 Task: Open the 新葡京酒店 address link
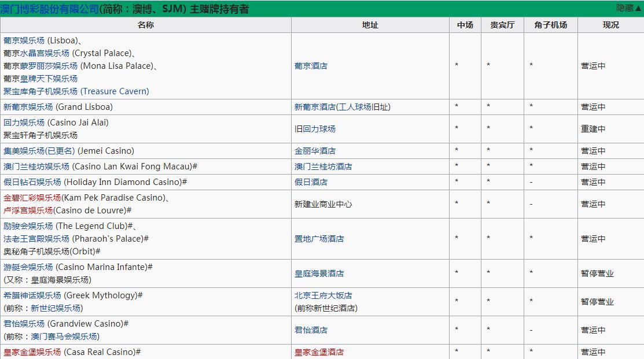315,107
